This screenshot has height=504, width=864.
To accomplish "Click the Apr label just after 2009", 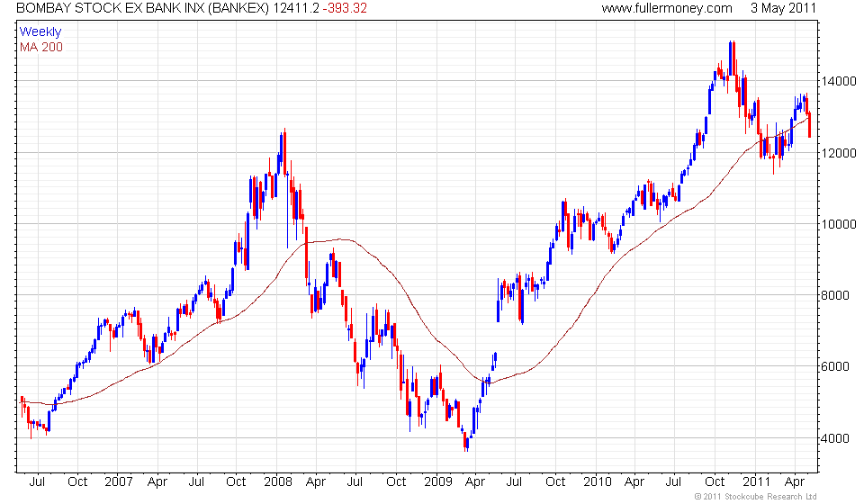I will pos(475,482).
